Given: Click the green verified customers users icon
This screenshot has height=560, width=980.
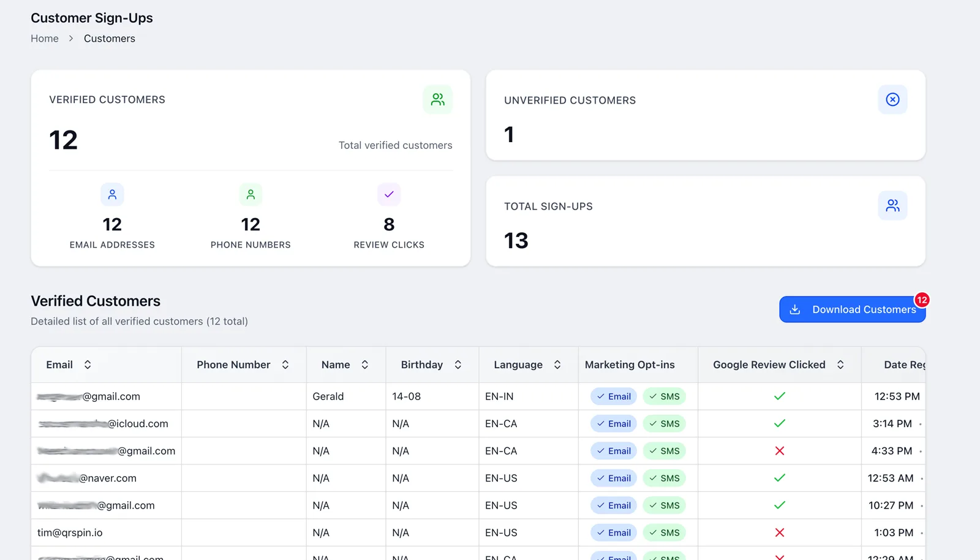Looking at the screenshot, I should click(437, 99).
